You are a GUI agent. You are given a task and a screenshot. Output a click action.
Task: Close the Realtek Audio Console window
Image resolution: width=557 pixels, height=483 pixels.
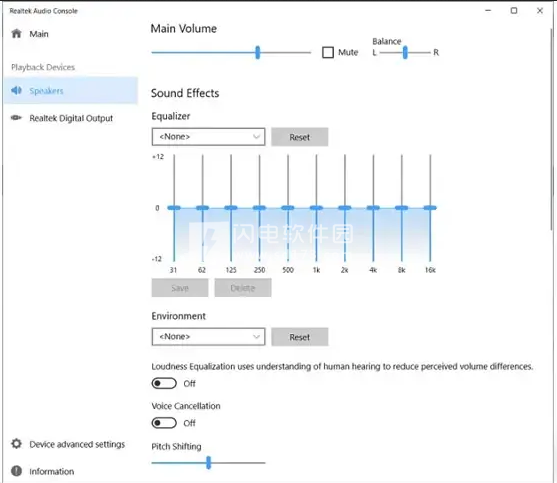tap(540, 11)
